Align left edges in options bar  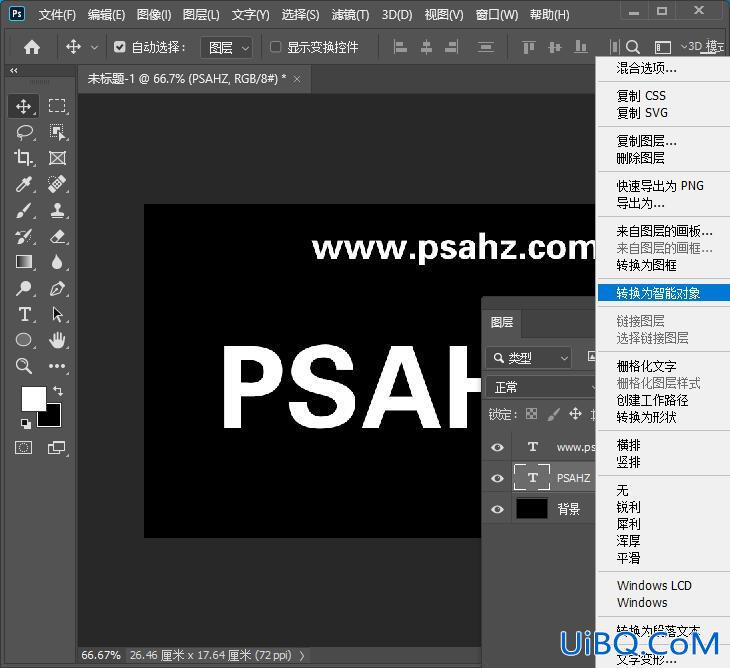[x=400, y=47]
